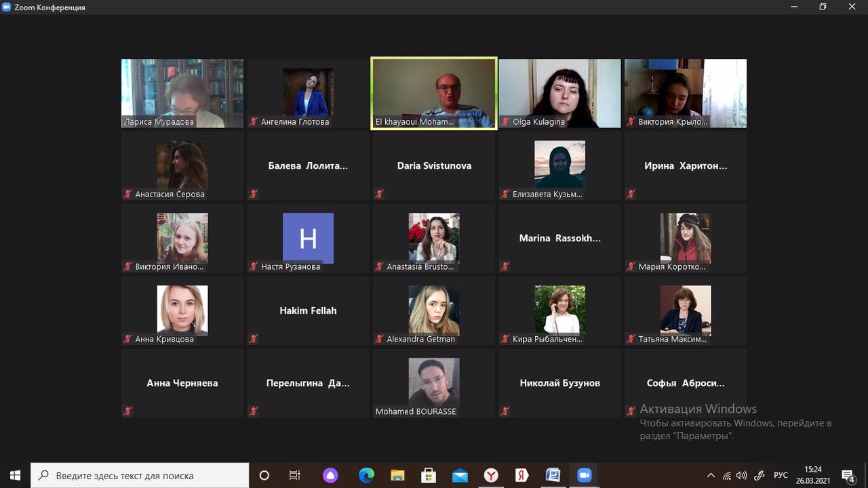Toggle input language РУС in system tray
The image size is (868, 488).
point(781,475)
